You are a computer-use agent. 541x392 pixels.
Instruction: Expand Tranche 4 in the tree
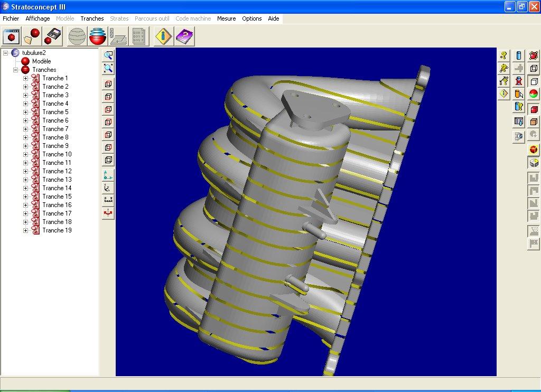(x=25, y=104)
